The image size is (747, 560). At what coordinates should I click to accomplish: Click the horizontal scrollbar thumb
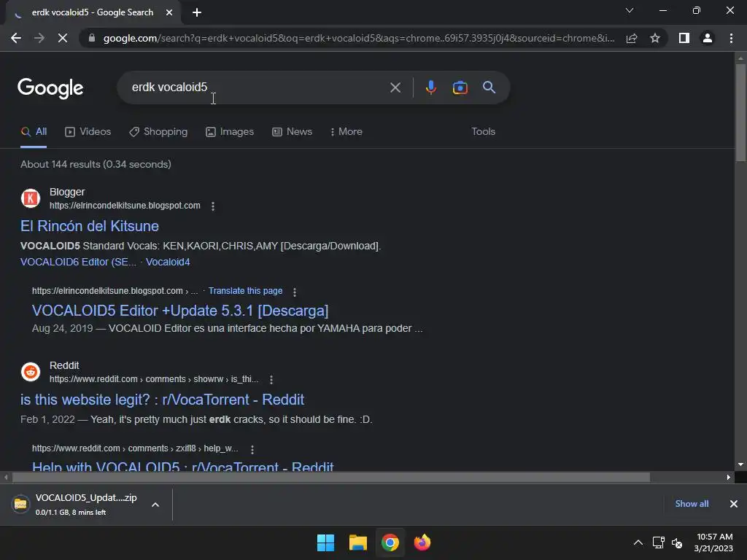[x=331, y=477]
